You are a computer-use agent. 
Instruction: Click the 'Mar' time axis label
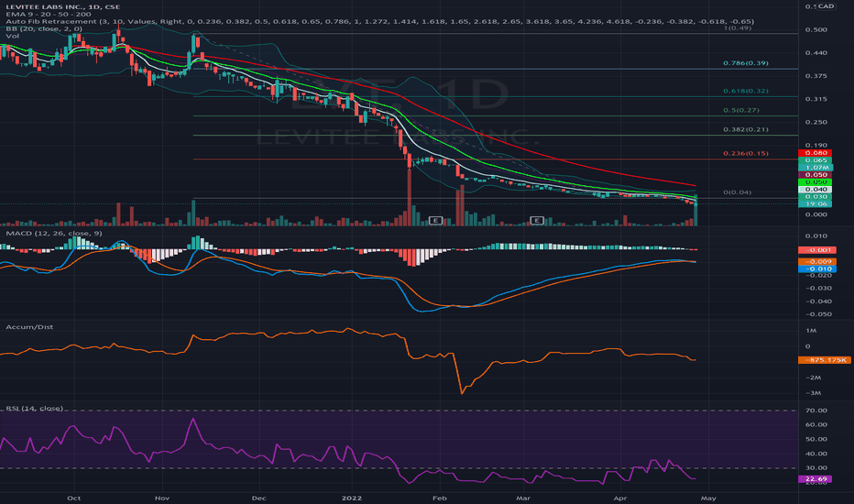(523, 498)
